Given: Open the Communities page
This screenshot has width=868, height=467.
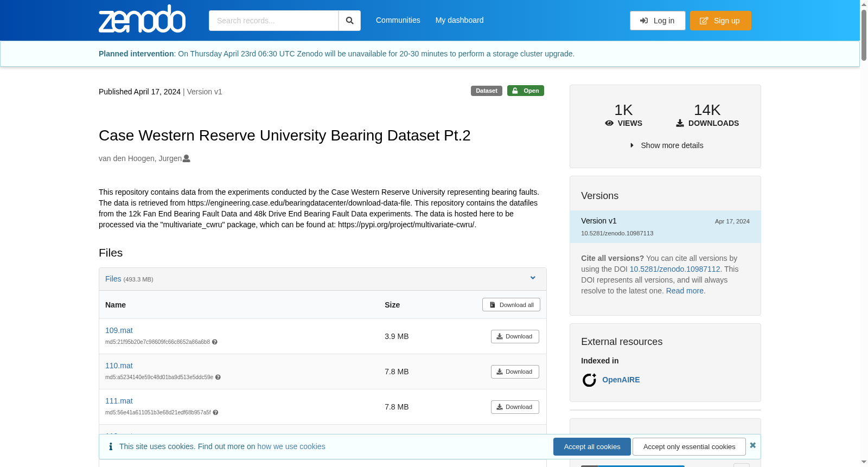Looking at the screenshot, I should [398, 20].
